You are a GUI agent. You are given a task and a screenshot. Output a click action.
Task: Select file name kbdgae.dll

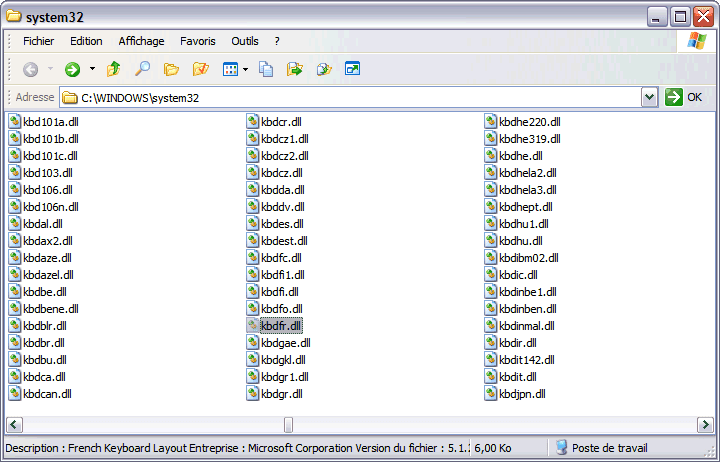286,343
